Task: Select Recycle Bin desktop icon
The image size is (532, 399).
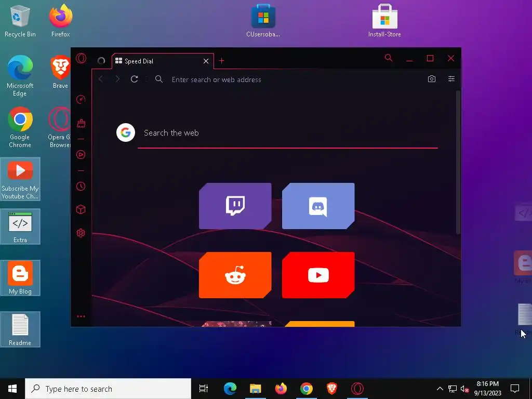Action: pos(20,21)
